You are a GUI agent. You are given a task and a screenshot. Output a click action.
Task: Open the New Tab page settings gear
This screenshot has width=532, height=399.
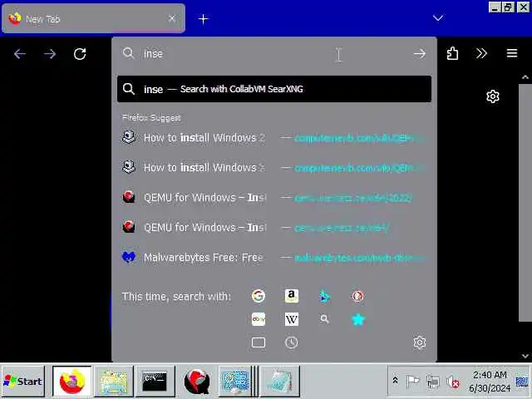tap(493, 96)
